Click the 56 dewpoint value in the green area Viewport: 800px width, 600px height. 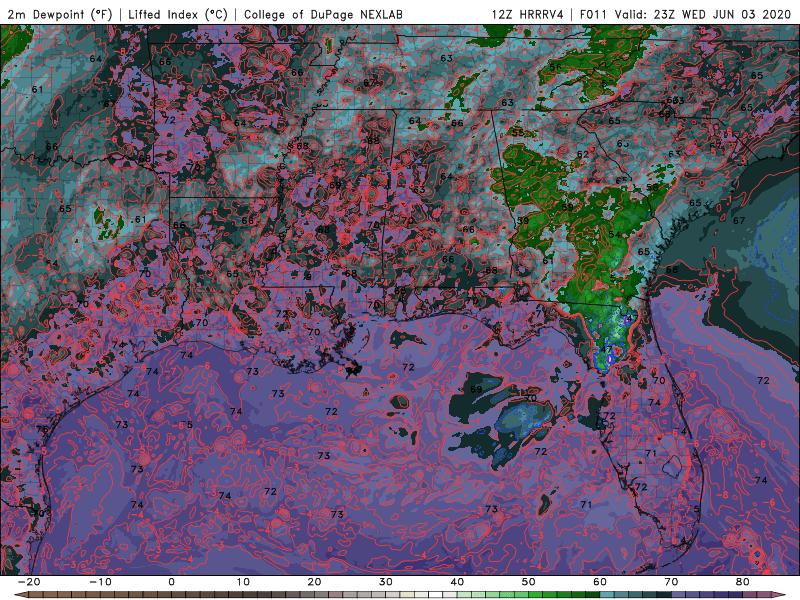[x=556, y=67]
